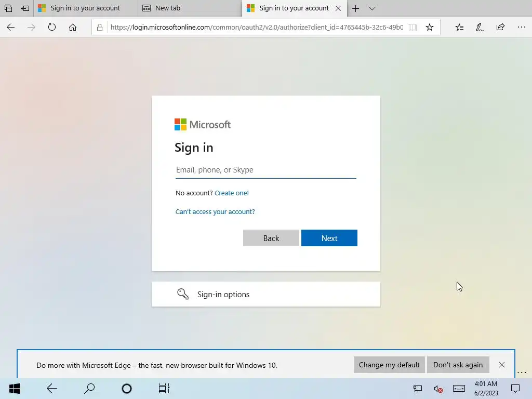The width and height of the screenshot is (532, 399).
Task: Open the touch keyboard icon
Action: click(x=459, y=389)
